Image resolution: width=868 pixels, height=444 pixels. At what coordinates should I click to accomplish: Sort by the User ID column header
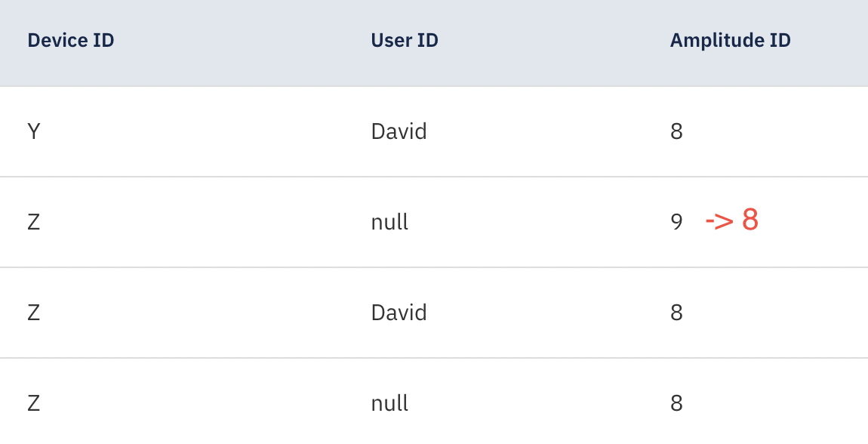(x=405, y=41)
